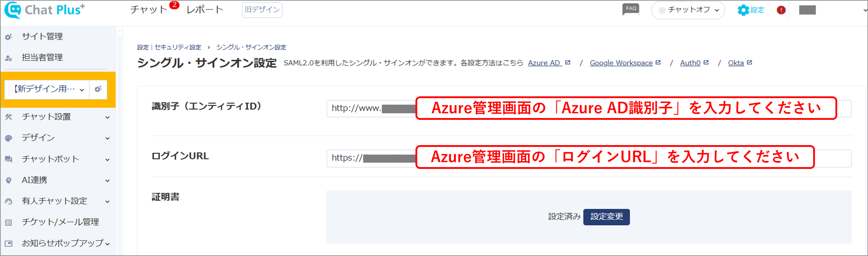Image resolution: width=868 pixels, height=256 pixels.
Task: Expand the AI連携 sidebar section
Action: pyautogui.click(x=58, y=180)
